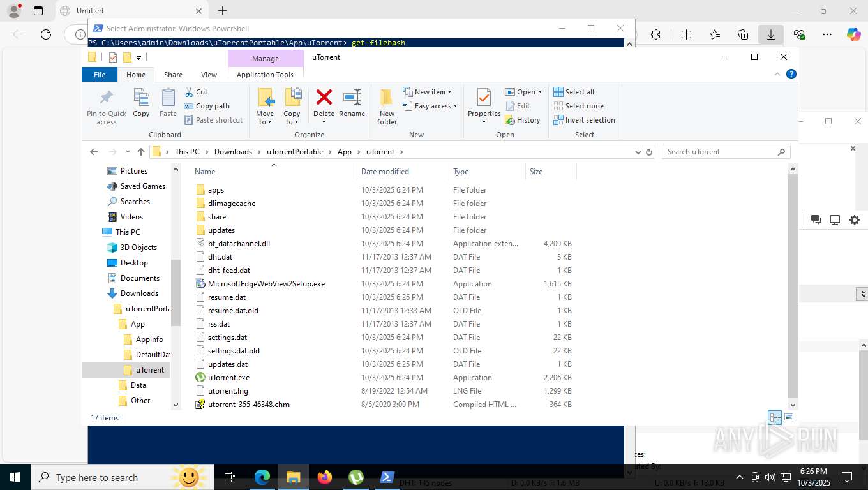The height and width of the screenshot is (490, 868).
Task: Click the Edit ribbon command
Action: 518,106
